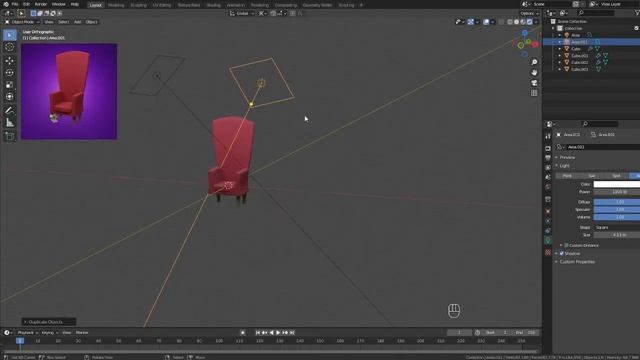The width and height of the screenshot is (640, 360).
Task: Click the Blender logo menu icon
Action: [6, 4]
